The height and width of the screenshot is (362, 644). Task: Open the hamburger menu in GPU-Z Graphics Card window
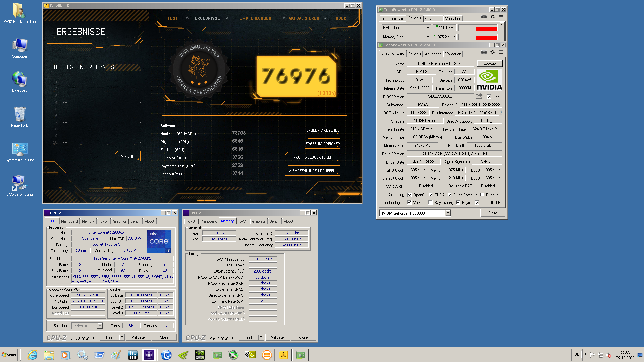[501, 52]
